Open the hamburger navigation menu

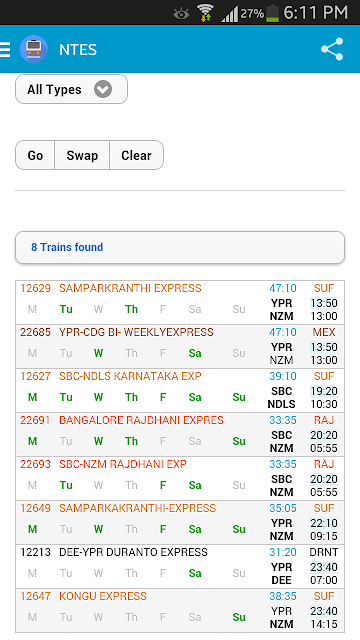pyautogui.click(x=5, y=49)
